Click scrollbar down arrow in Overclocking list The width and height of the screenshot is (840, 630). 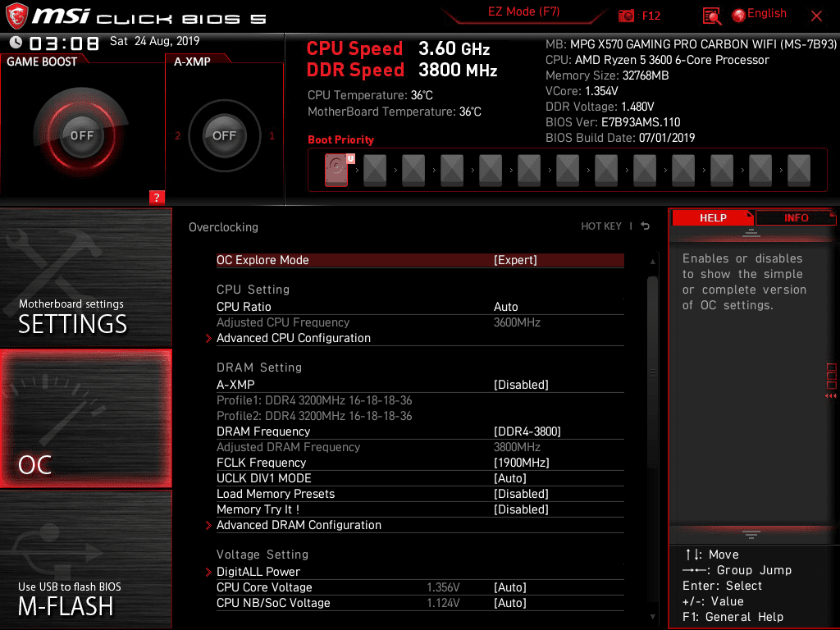click(652, 617)
